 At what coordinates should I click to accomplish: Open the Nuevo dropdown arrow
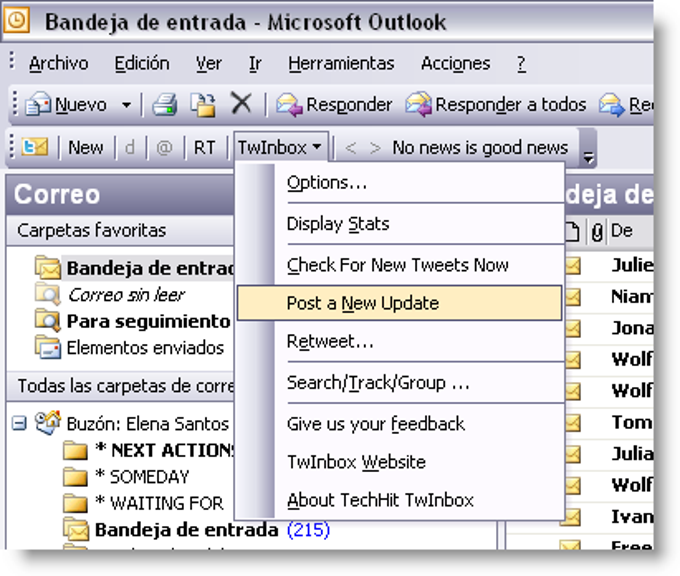click(126, 105)
